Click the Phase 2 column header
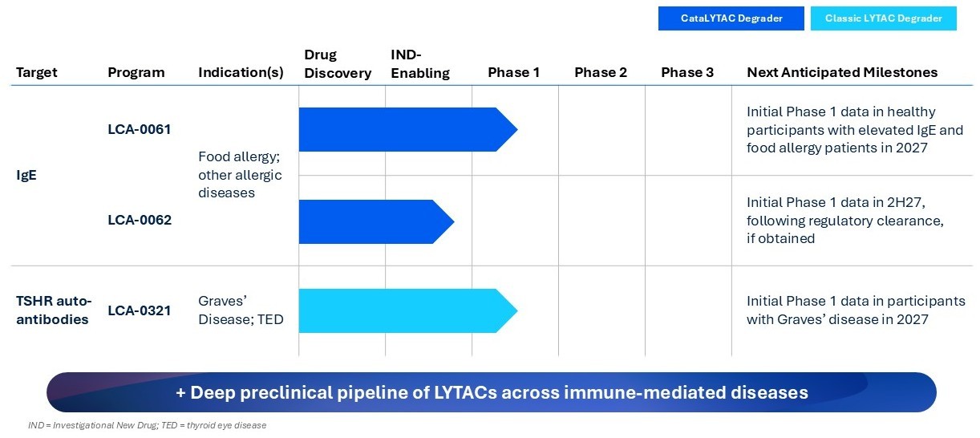Image resolution: width=980 pixels, height=438 pixels. (x=601, y=72)
